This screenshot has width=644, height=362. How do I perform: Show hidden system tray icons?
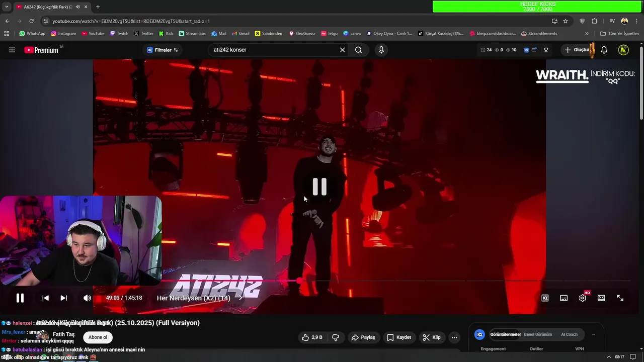click(x=609, y=357)
